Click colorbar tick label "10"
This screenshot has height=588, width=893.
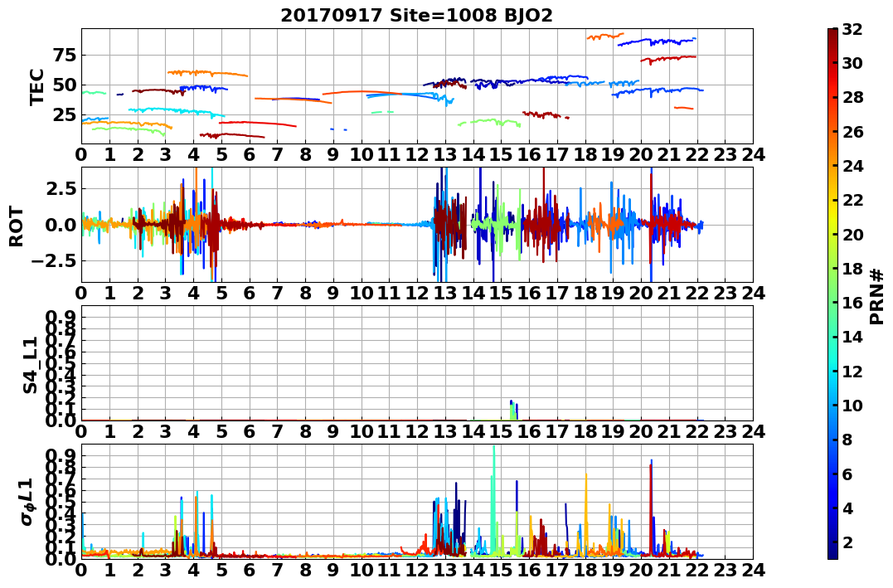pyautogui.click(x=852, y=405)
